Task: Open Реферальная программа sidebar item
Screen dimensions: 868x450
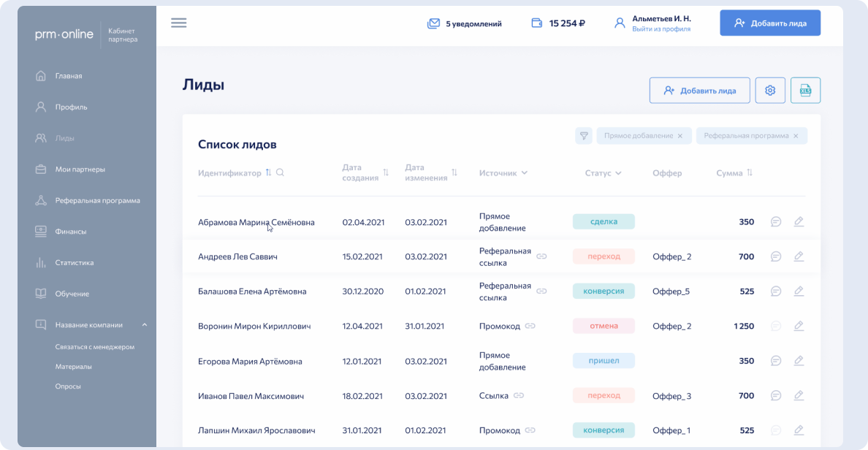Action: [x=97, y=200]
